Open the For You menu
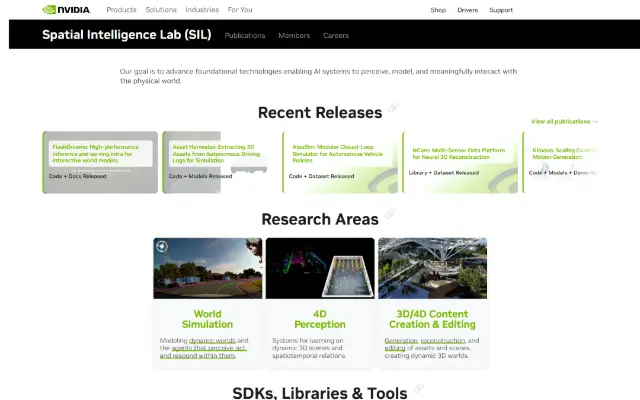The height and width of the screenshot is (400, 640). [x=240, y=10]
